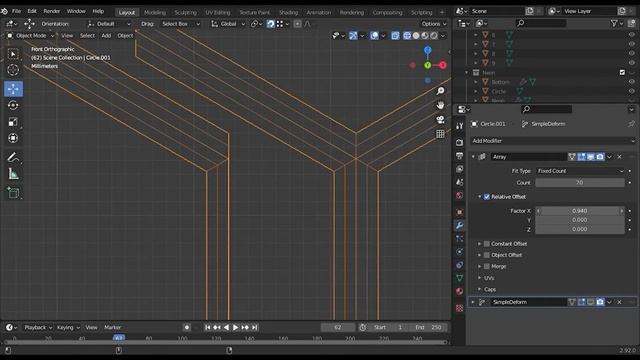Click the pan view hand icon
This screenshot has height=360, width=640.
click(440, 105)
